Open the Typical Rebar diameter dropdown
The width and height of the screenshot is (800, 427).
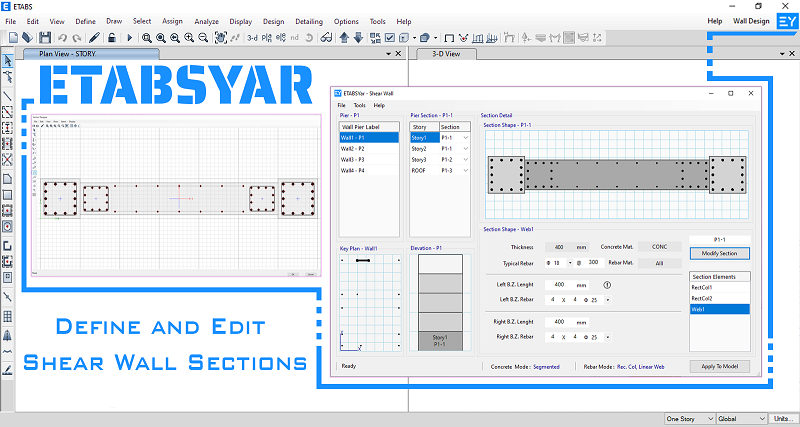(x=569, y=263)
